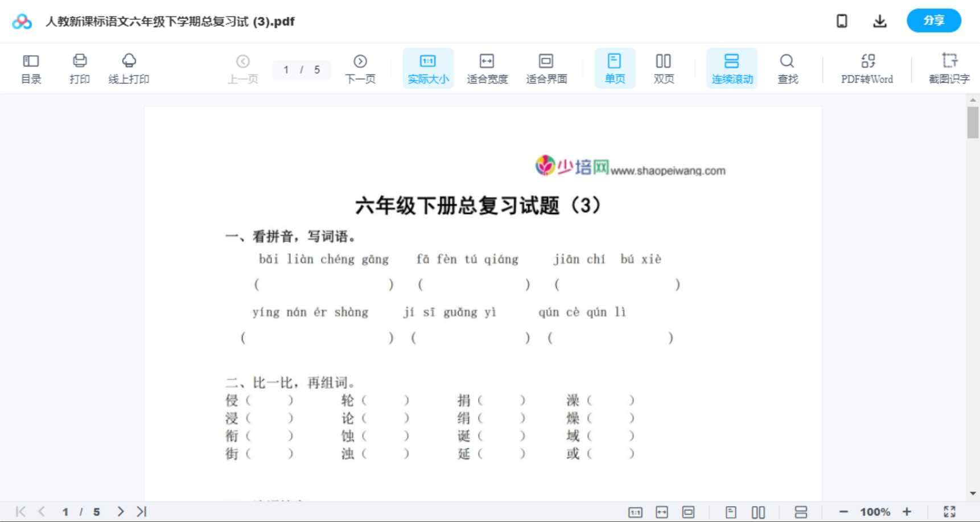The height and width of the screenshot is (522, 980).
Task: Toggle 单页 single-page display mode
Action: [615, 68]
